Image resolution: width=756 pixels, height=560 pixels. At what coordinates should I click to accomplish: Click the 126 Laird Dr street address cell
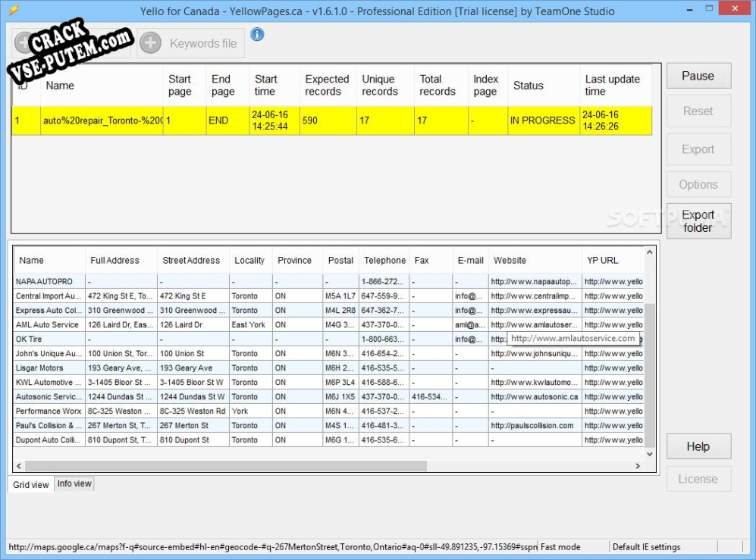coord(193,325)
